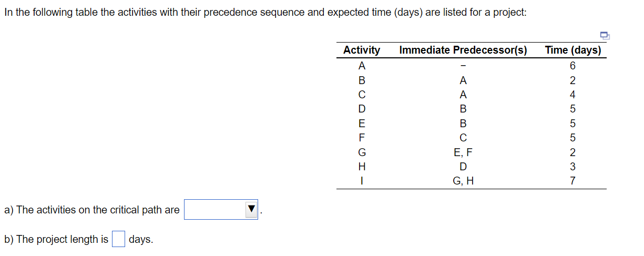Select activity A in the Activity column

(361, 66)
